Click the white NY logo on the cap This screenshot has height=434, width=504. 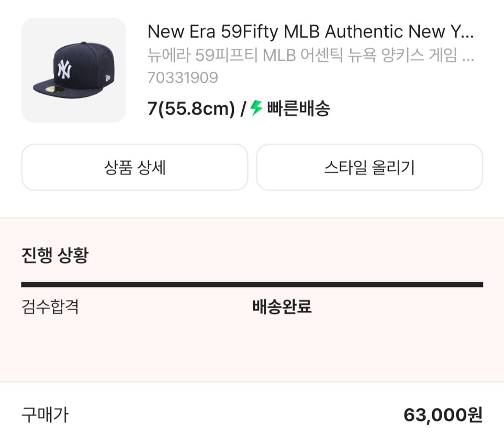pos(64,69)
